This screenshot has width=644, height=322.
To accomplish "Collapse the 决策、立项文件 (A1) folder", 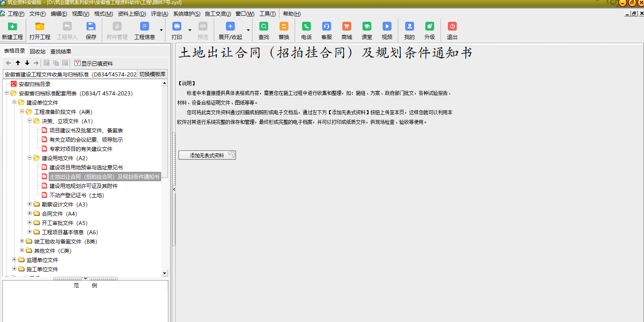I will pos(29,121).
